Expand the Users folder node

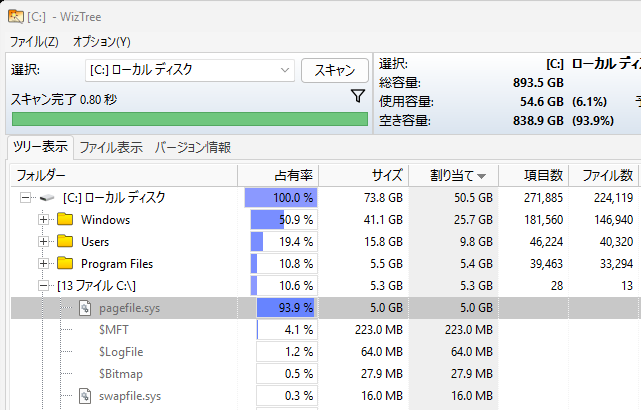click(43, 242)
